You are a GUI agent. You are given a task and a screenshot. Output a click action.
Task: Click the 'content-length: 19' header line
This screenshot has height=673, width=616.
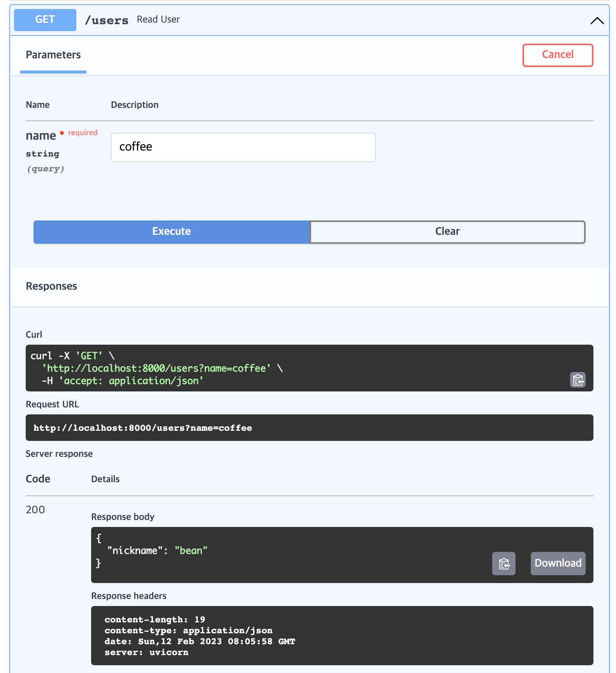(155, 620)
